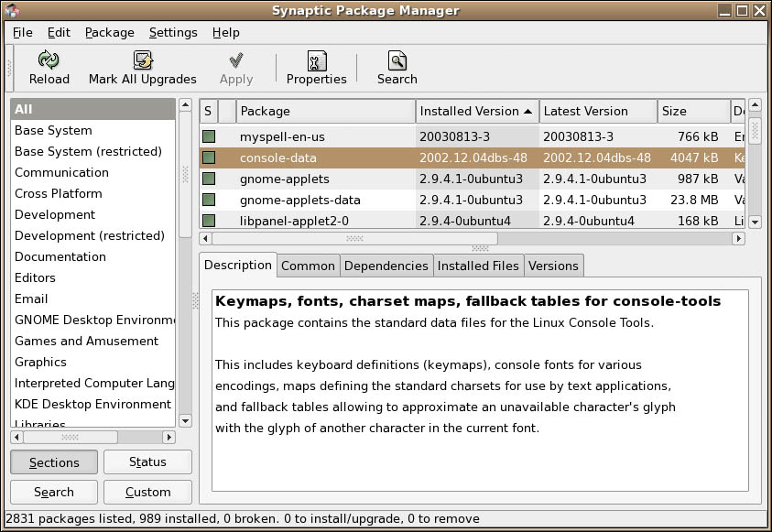This screenshot has width=772, height=532.
Task: Toggle status box for console-data
Action: 209,157
